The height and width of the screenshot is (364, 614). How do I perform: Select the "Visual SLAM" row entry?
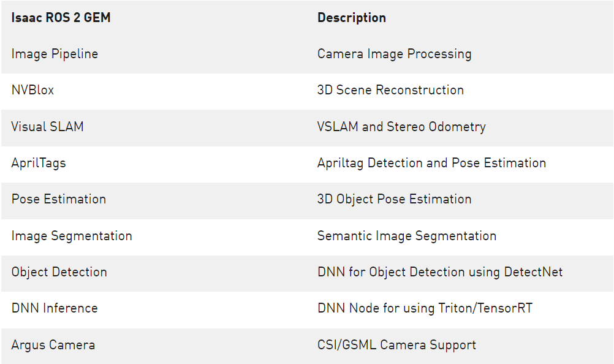[x=47, y=127]
